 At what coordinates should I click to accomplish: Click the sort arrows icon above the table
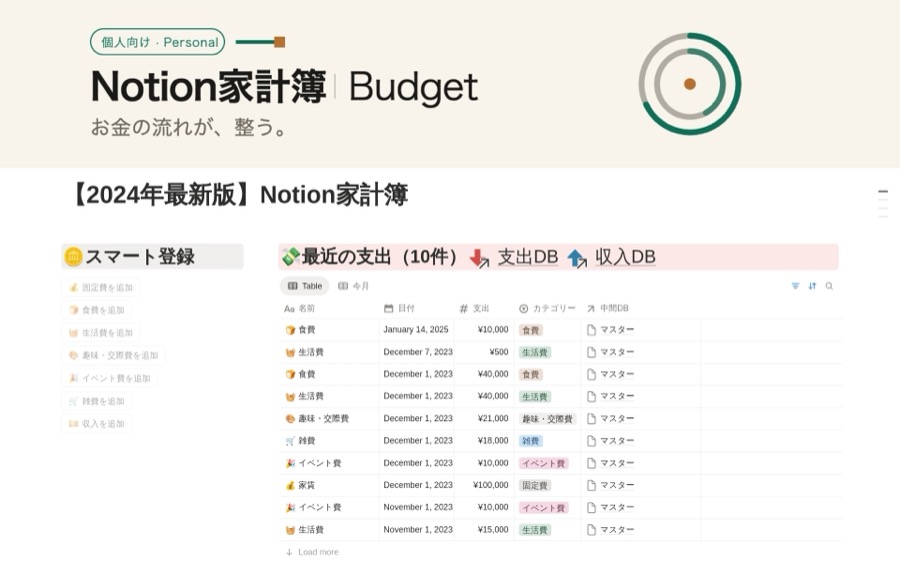[812, 286]
